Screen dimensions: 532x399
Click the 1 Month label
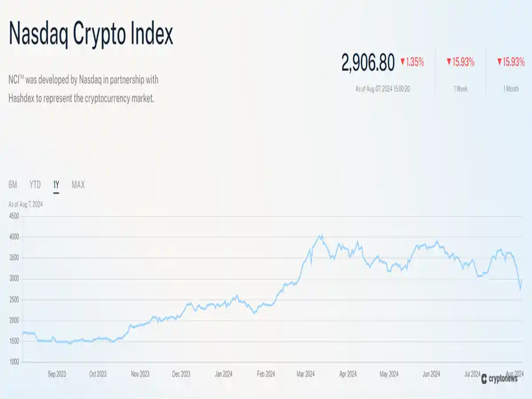tap(511, 89)
